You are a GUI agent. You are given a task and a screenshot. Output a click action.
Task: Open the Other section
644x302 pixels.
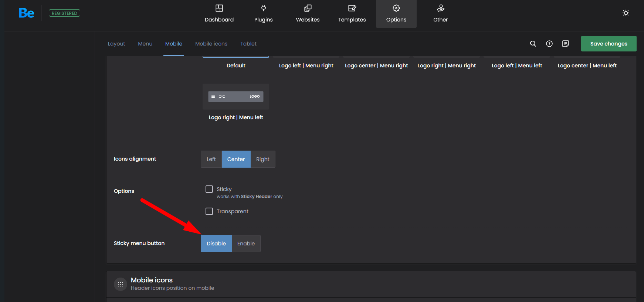click(x=440, y=14)
